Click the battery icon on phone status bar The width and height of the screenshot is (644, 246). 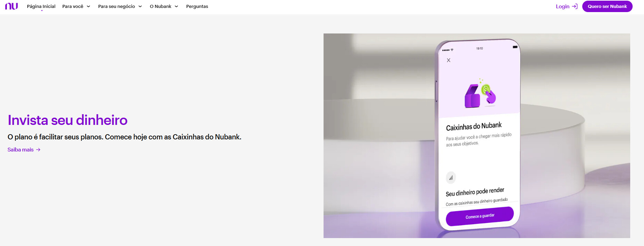coord(515,47)
